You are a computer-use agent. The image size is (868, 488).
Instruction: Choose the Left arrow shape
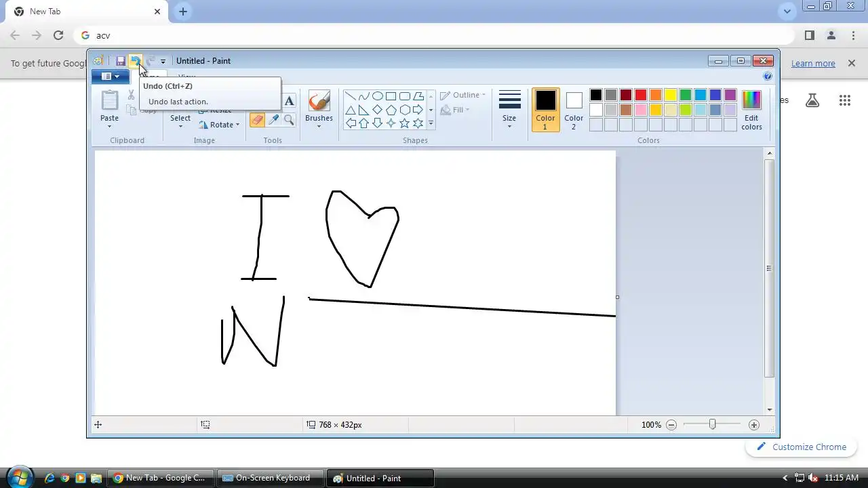351,123
